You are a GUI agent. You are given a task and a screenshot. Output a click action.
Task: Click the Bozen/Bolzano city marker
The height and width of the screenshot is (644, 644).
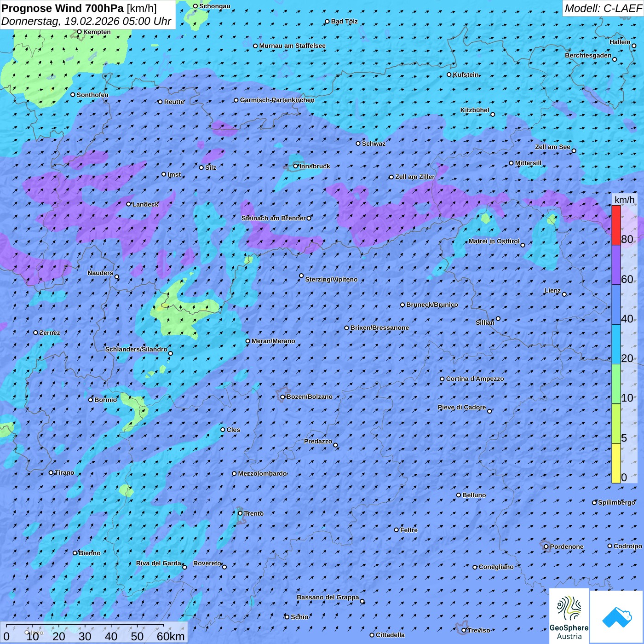click(283, 397)
